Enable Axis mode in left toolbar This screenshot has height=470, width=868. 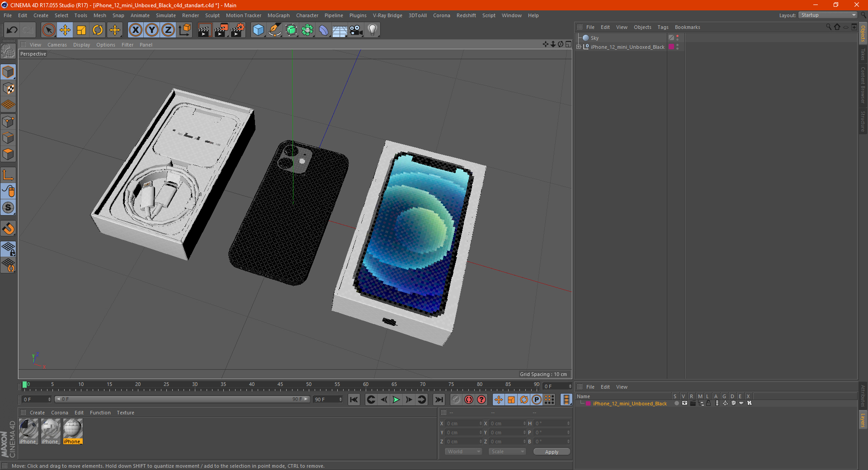[x=8, y=175]
